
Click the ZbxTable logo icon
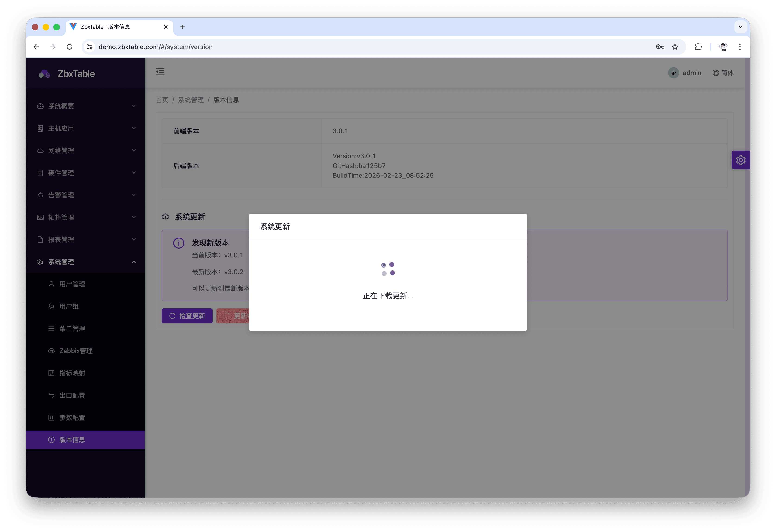click(x=44, y=74)
